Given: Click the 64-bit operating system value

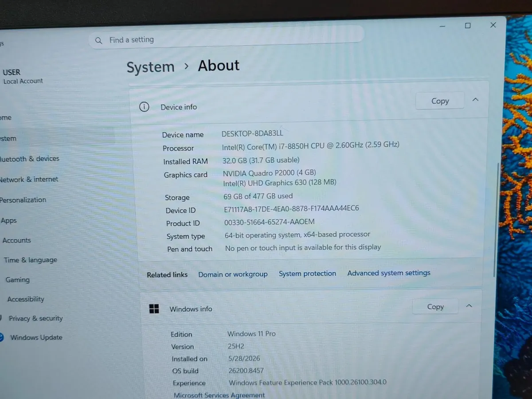Looking at the screenshot, I should 297,235.
